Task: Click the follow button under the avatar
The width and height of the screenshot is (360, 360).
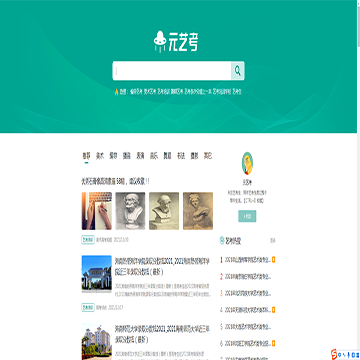Action: pyautogui.click(x=247, y=216)
